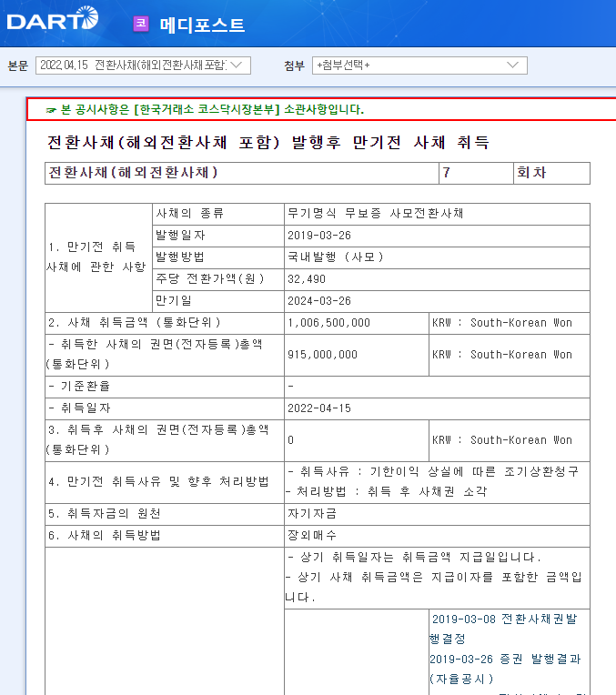Screen dimensions: 616x695
Task: Select issue date value 2019-03-26
Action: 319,236
